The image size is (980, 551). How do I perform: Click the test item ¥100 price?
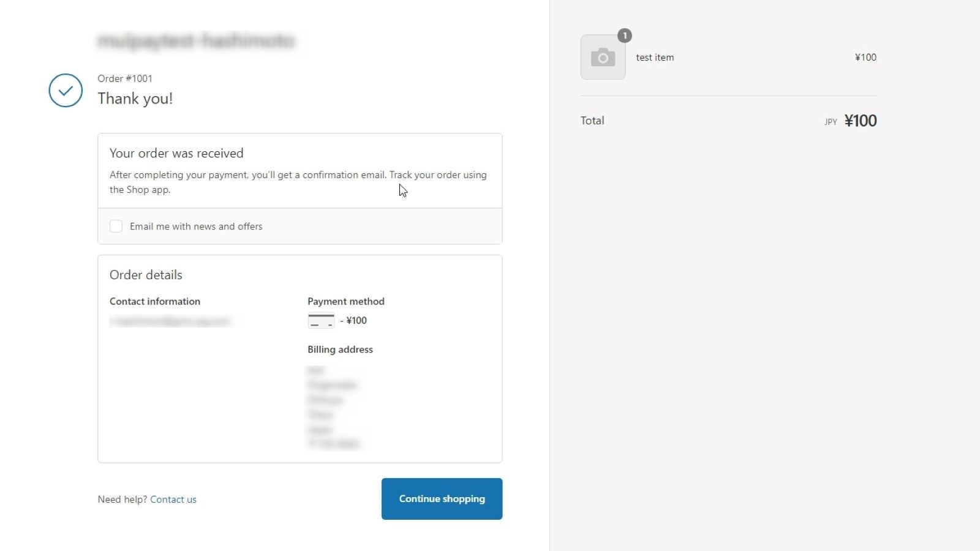(865, 58)
